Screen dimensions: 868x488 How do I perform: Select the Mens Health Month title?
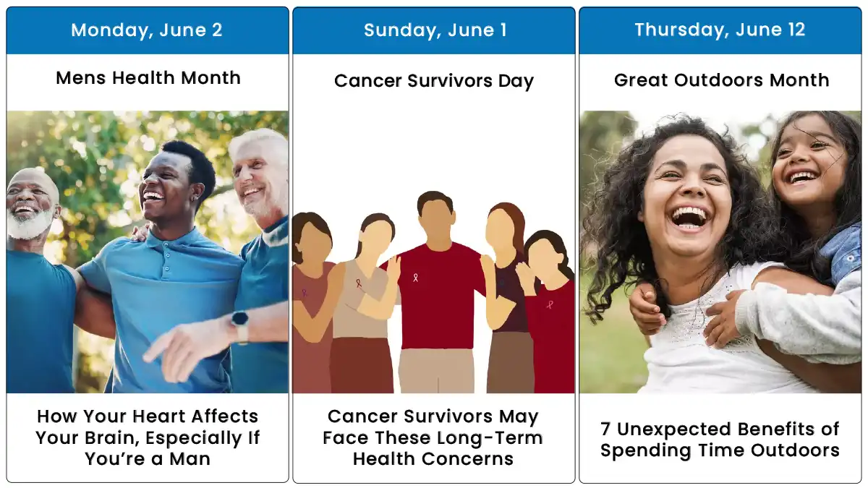(148, 78)
